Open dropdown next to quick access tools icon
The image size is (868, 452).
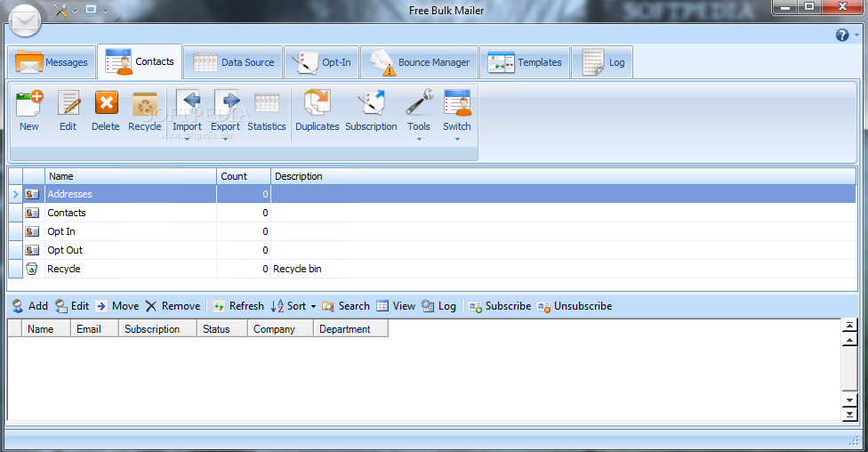click(x=75, y=11)
